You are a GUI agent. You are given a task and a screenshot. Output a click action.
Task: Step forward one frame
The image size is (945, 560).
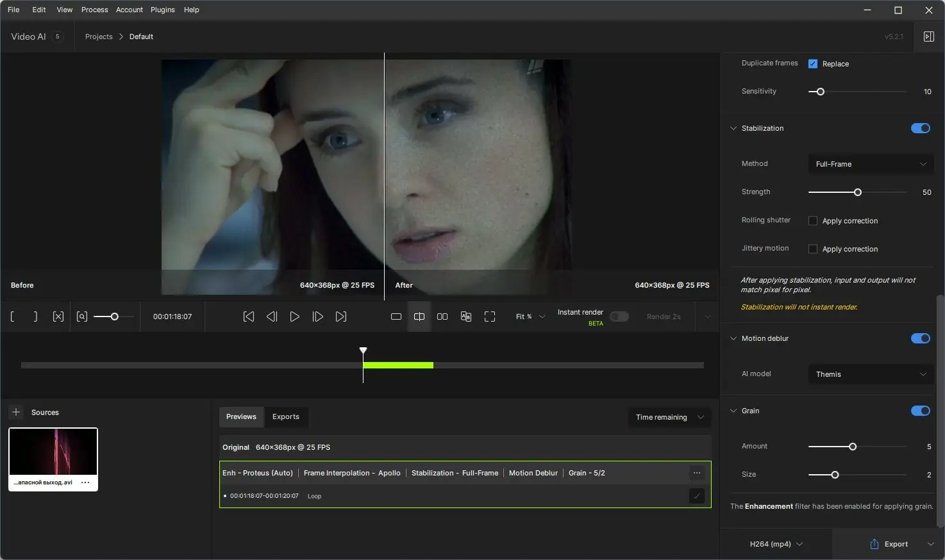point(317,317)
